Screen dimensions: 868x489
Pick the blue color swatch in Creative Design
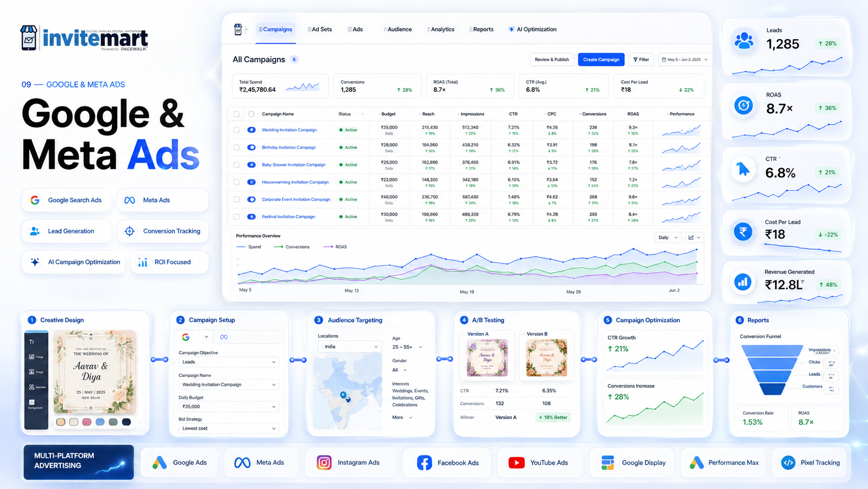(x=100, y=422)
